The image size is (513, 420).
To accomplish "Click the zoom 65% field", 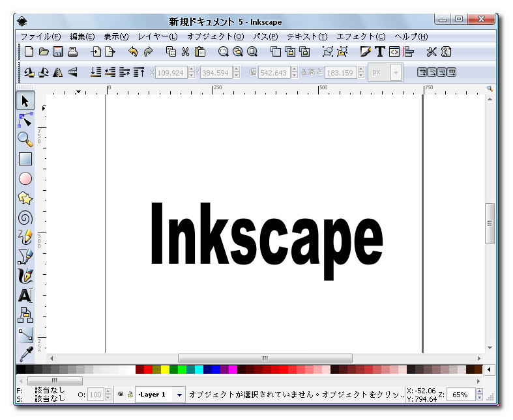I will [460, 395].
